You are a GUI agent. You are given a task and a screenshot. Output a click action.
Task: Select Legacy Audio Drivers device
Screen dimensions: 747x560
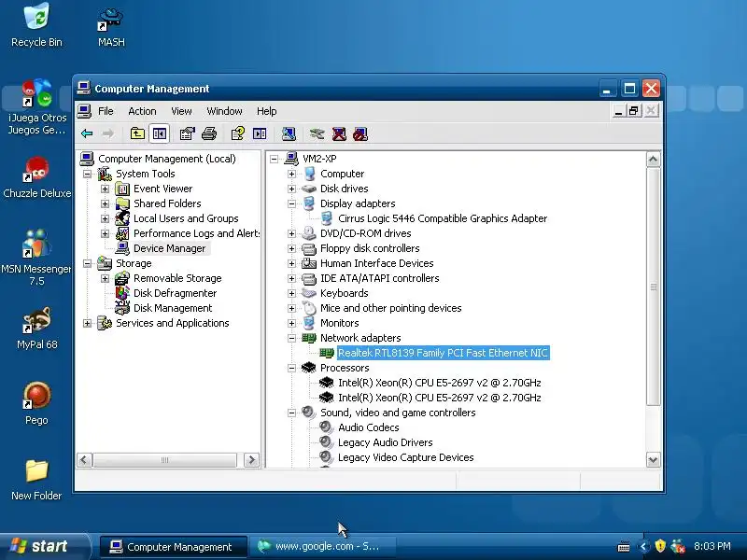point(385,442)
